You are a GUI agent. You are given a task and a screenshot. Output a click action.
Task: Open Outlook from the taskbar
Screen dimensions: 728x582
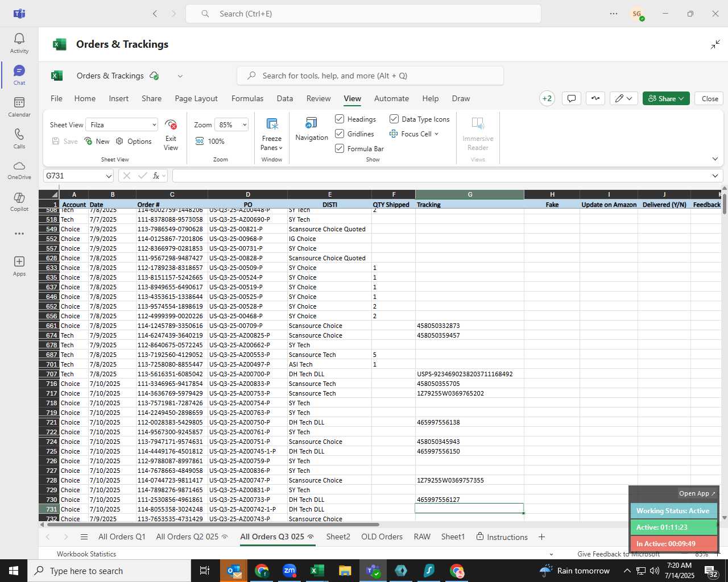pos(234,571)
